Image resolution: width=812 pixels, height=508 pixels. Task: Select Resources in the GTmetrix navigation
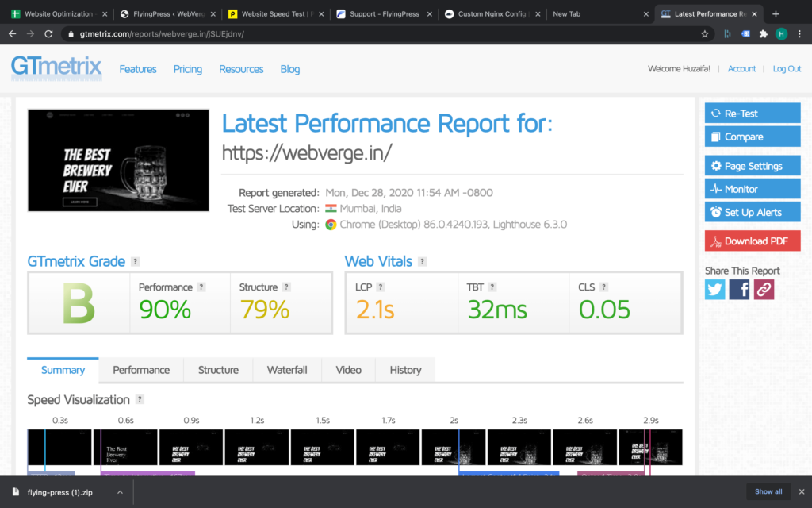(x=241, y=69)
